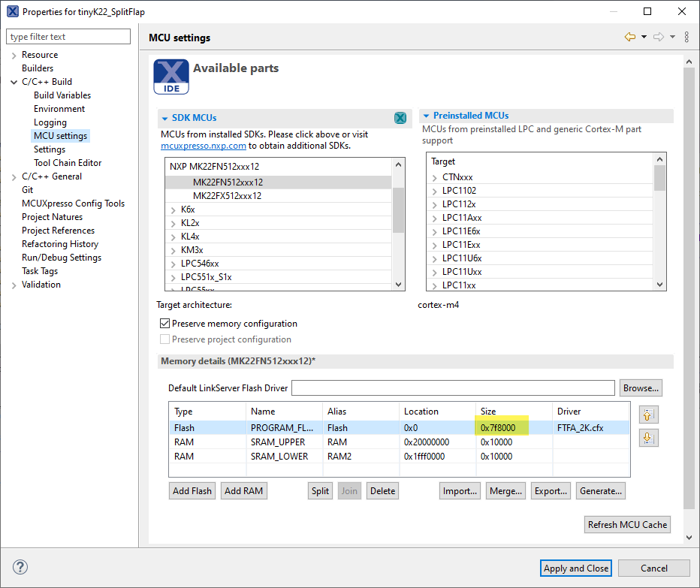Collapse the SDK MCUs section arrow
The height and width of the screenshot is (588, 700).
[x=164, y=118]
